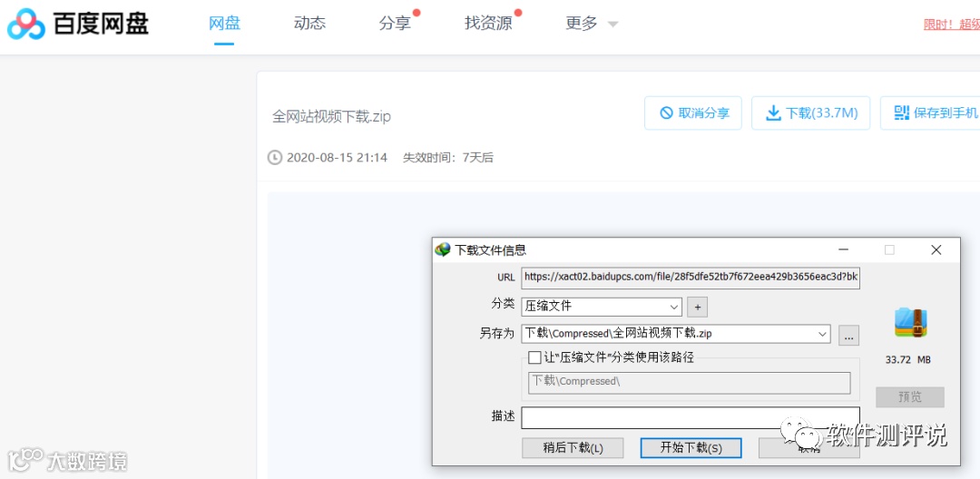Click the 另存为 path combo box
The height and width of the screenshot is (479, 980).
tap(676, 334)
